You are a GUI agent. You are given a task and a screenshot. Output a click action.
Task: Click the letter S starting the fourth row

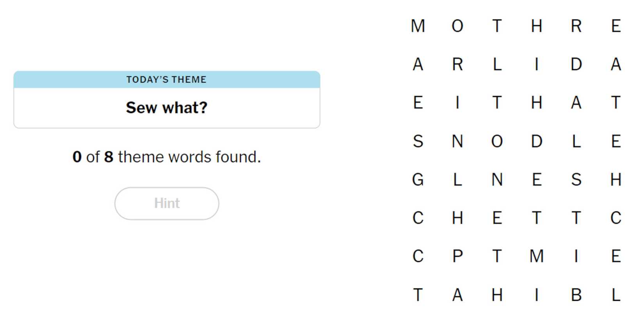pos(418,142)
